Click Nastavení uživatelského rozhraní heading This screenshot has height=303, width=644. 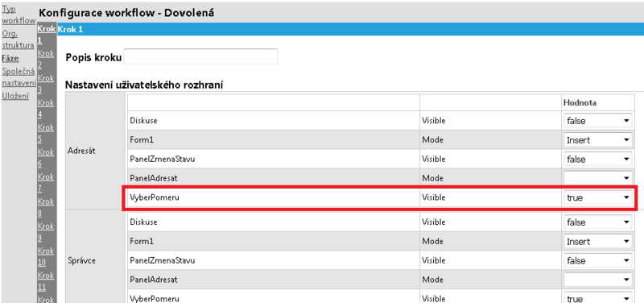coord(144,85)
